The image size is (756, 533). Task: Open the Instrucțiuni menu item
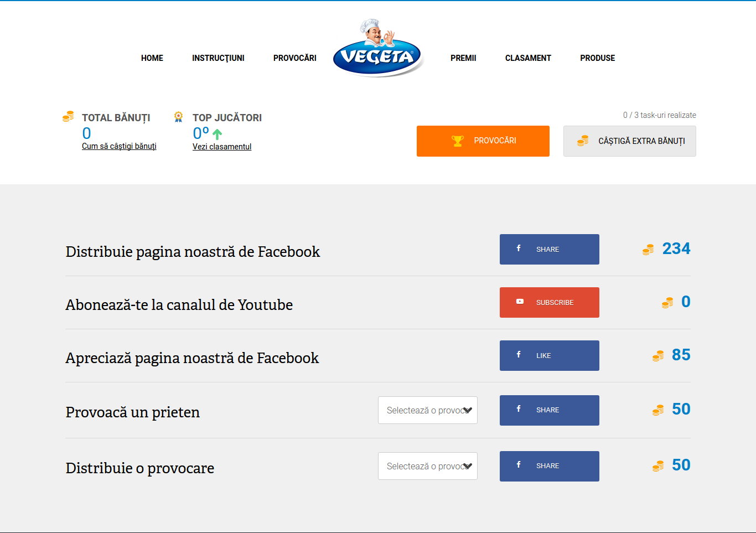[x=218, y=58]
